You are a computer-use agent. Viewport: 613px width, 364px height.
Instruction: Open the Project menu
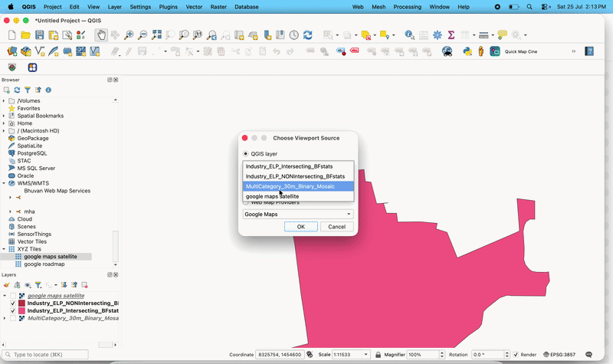(52, 7)
